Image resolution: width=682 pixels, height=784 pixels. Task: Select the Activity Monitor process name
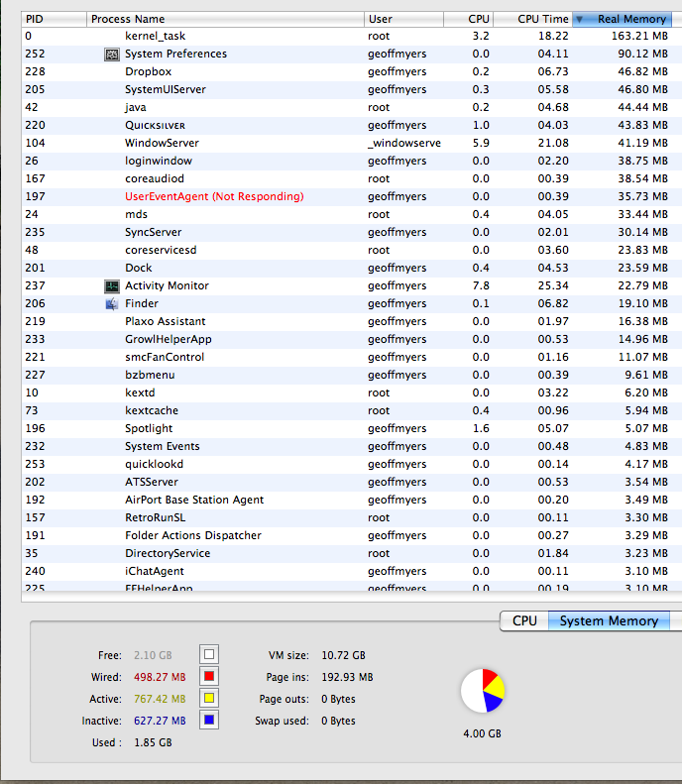click(167, 286)
